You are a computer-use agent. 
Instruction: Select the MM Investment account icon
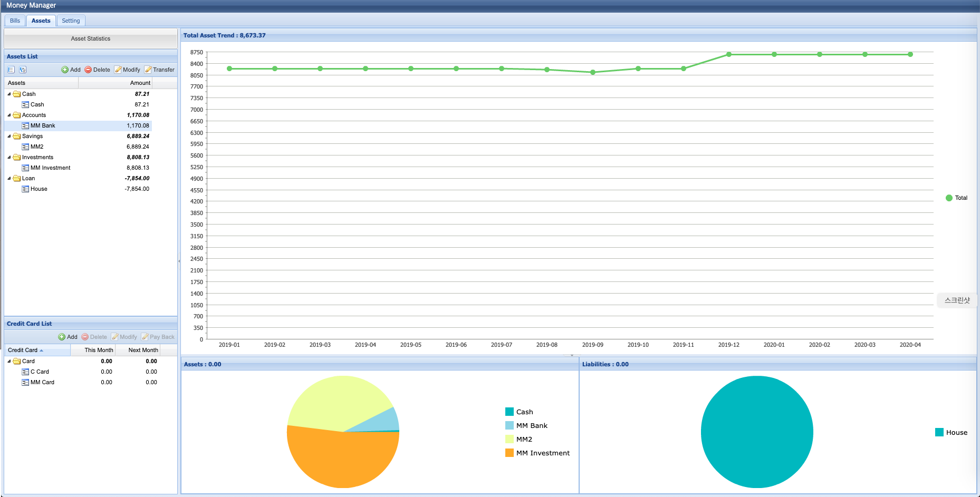point(25,168)
